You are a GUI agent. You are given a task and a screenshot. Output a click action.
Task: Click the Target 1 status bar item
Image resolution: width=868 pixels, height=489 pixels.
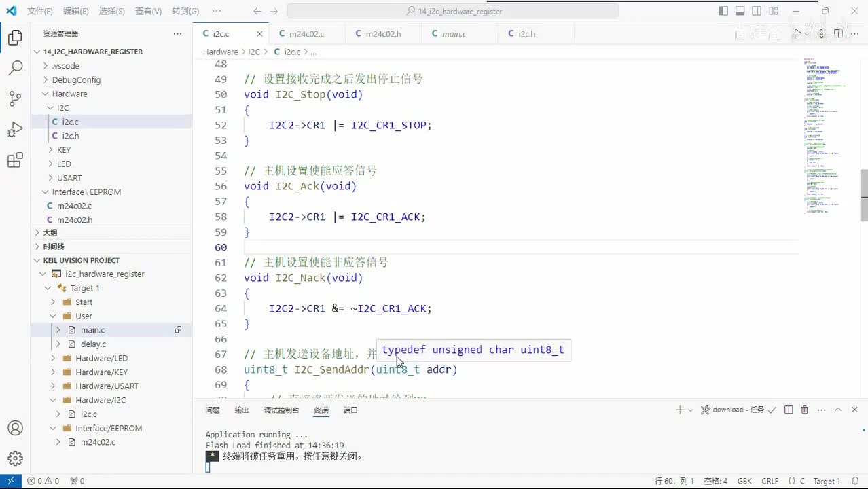click(x=827, y=481)
